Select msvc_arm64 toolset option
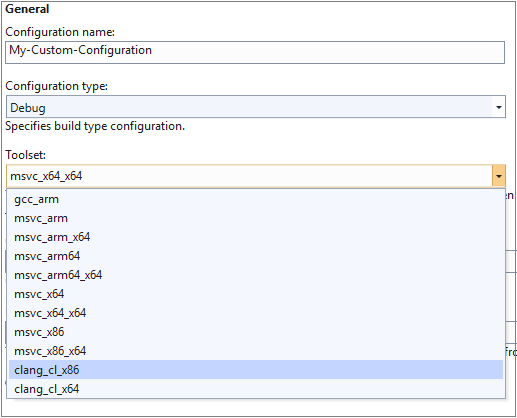The width and height of the screenshot is (517, 418). [x=256, y=256]
